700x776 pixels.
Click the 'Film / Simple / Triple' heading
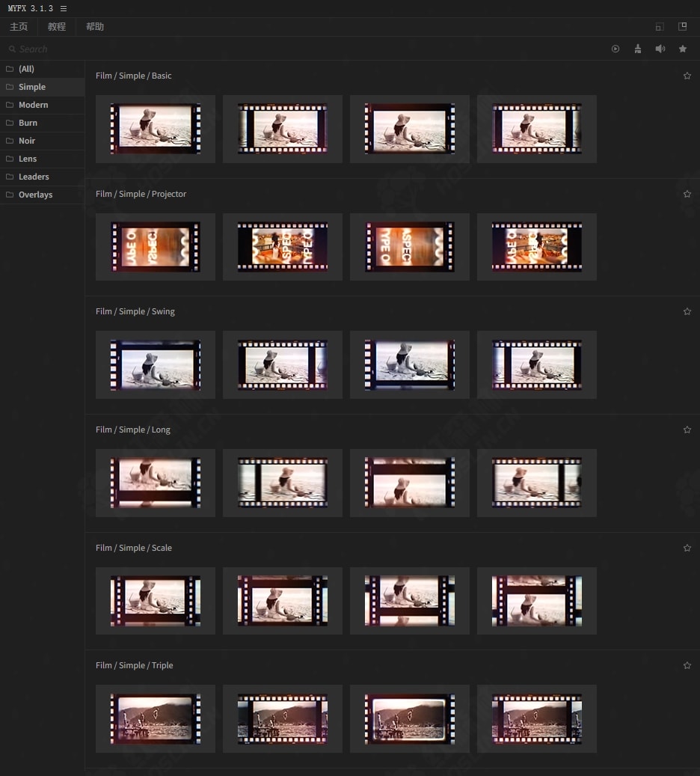(135, 665)
